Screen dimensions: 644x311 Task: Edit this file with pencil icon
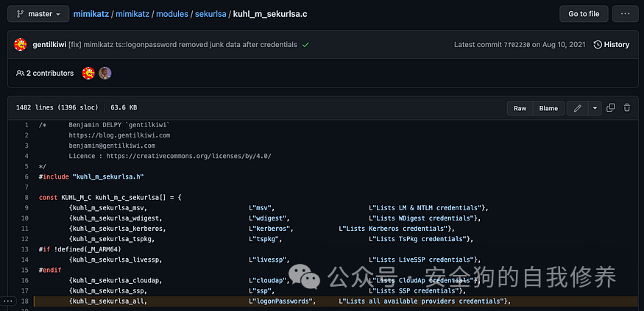coord(578,108)
